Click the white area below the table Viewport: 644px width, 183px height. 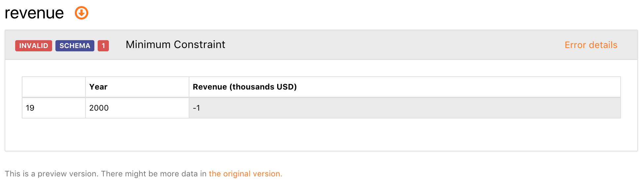[x=321, y=134]
